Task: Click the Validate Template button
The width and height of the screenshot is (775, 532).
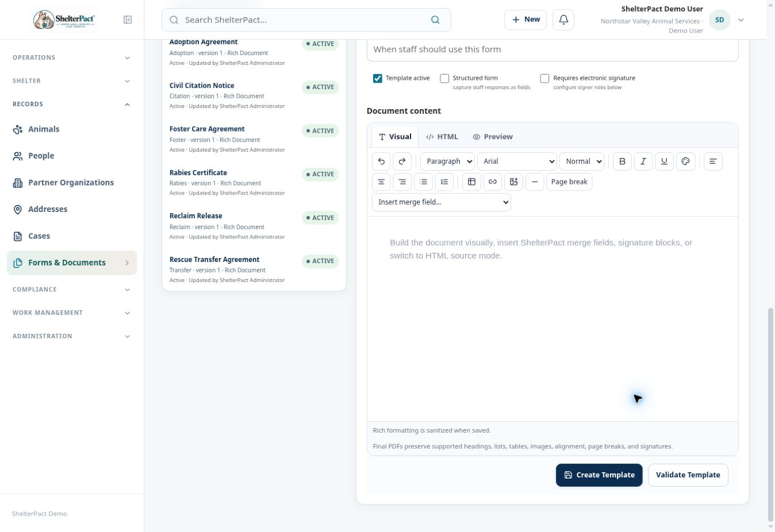Action: coord(688,475)
